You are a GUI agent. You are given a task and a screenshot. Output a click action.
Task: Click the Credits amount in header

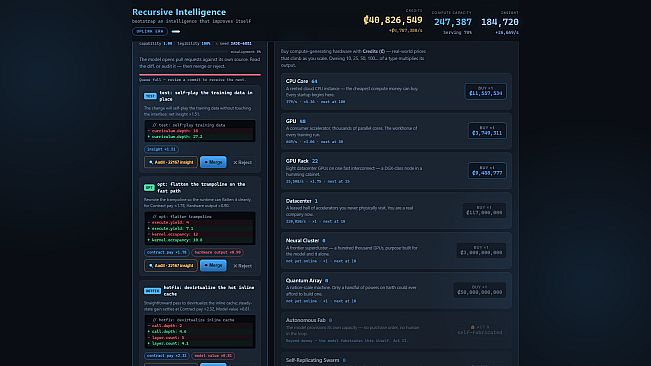[x=393, y=20]
